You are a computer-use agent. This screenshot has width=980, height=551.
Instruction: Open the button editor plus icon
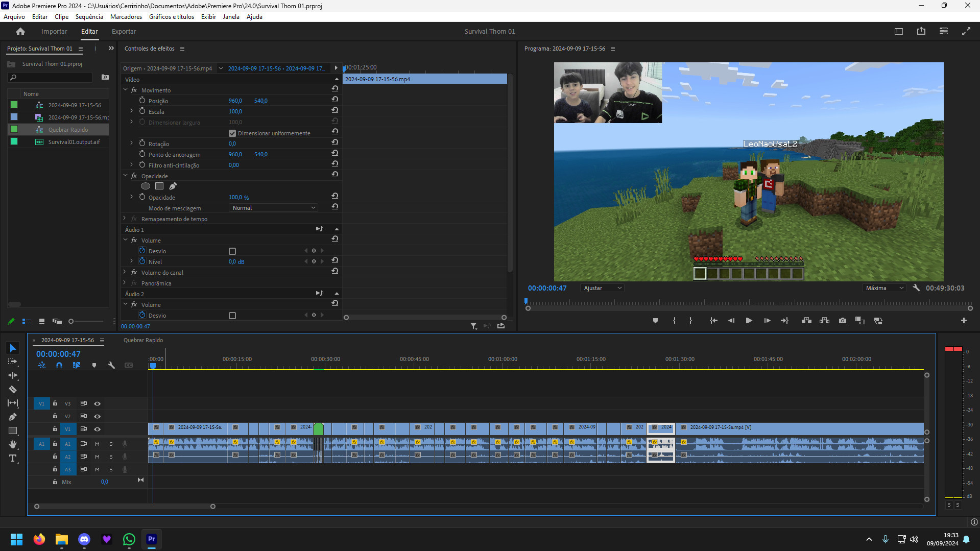coord(964,321)
